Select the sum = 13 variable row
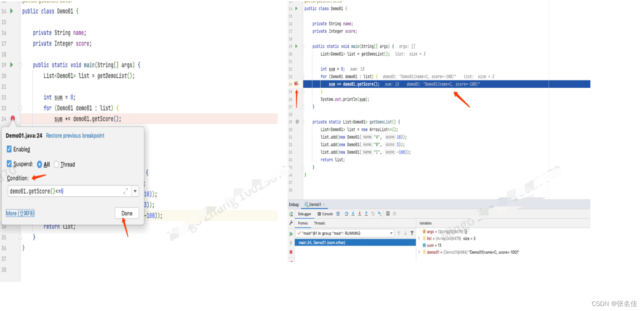This screenshot has width=644, height=311. click(x=432, y=245)
